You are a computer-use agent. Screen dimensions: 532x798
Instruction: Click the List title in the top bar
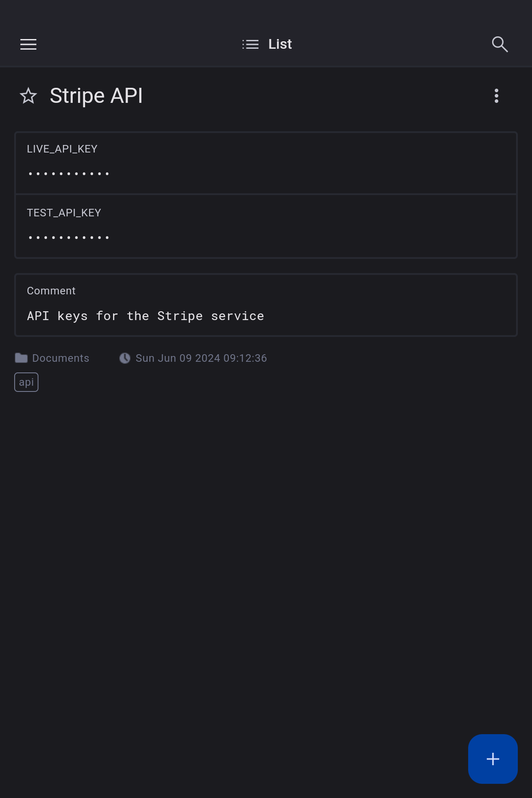tap(280, 44)
